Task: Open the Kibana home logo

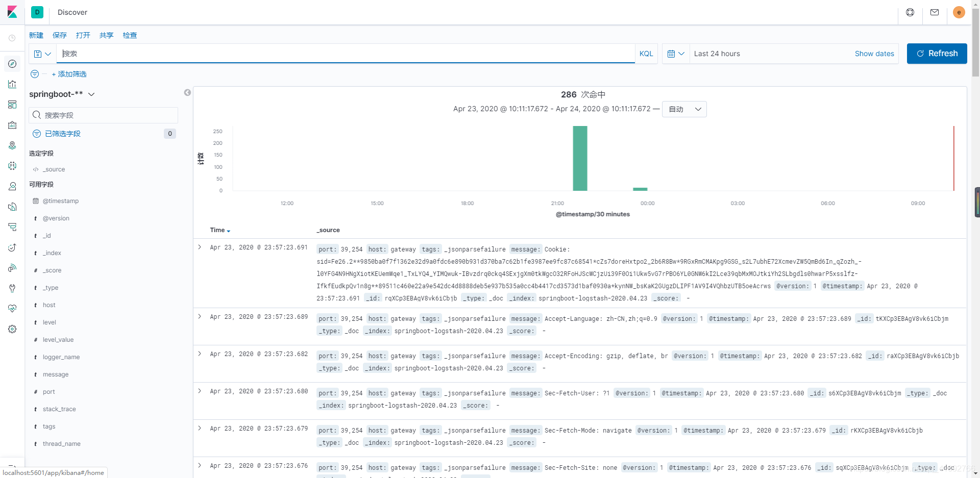Action: (x=12, y=12)
